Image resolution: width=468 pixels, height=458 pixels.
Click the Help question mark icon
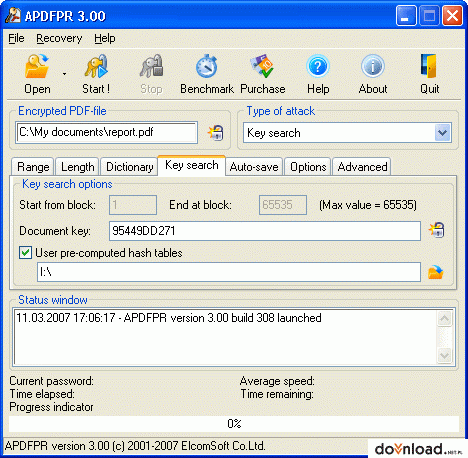pos(318,66)
